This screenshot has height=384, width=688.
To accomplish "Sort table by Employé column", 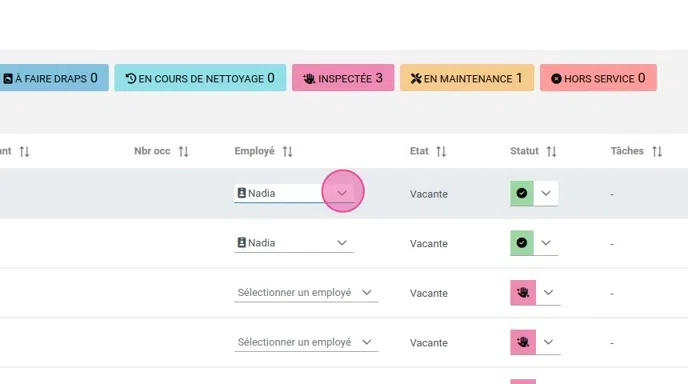I will (x=287, y=151).
